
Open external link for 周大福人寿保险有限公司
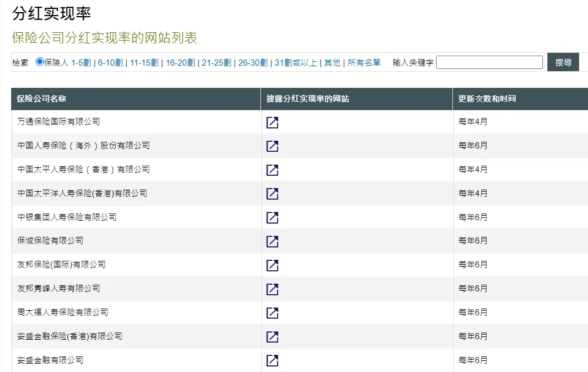coord(272,313)
